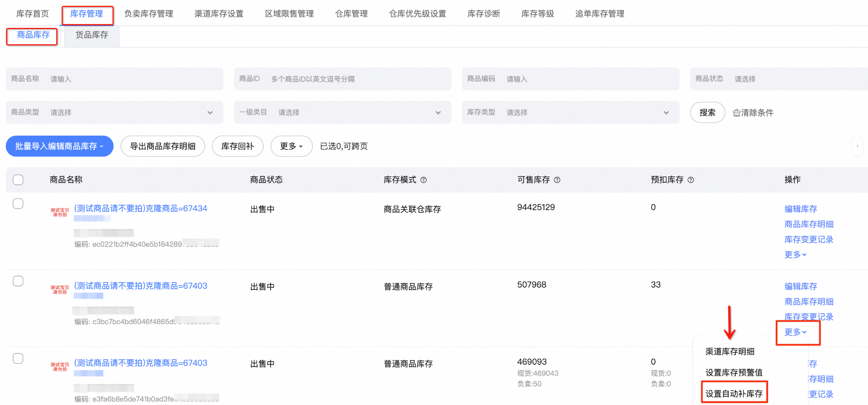The image size is (868, 405).
Task: Click 商品库存明细 for the 94425129 row
Action: coord(809,224)
